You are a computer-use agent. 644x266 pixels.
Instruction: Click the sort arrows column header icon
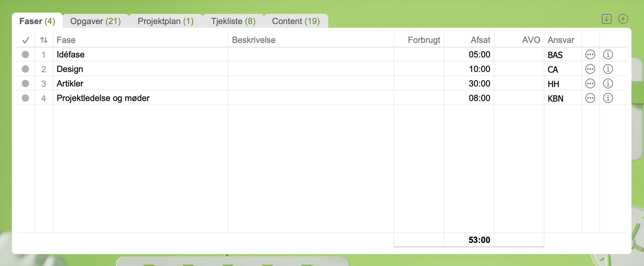pos(44,40)
